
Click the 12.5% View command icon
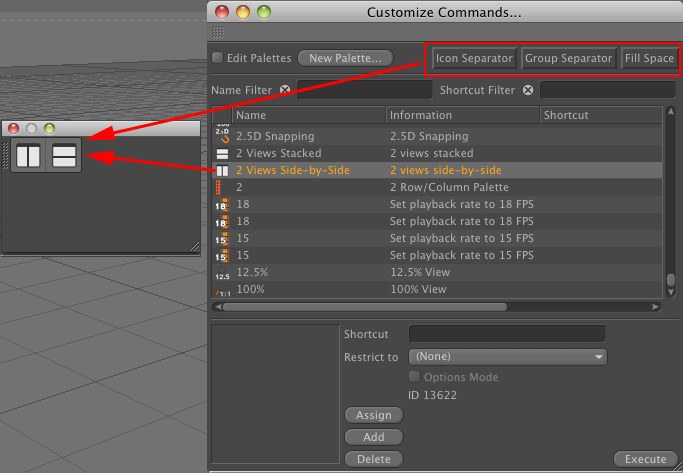(222, 272)
